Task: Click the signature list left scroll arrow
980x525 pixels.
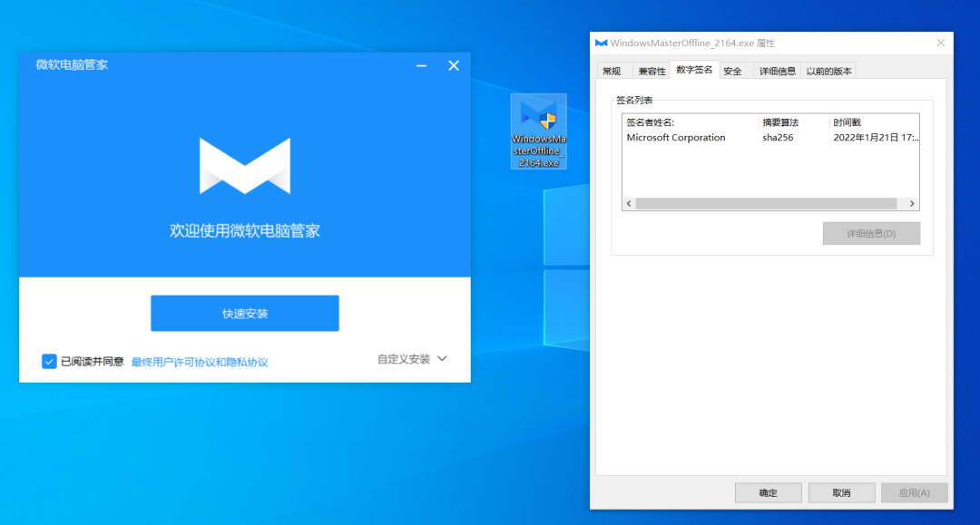Action: 629,203
